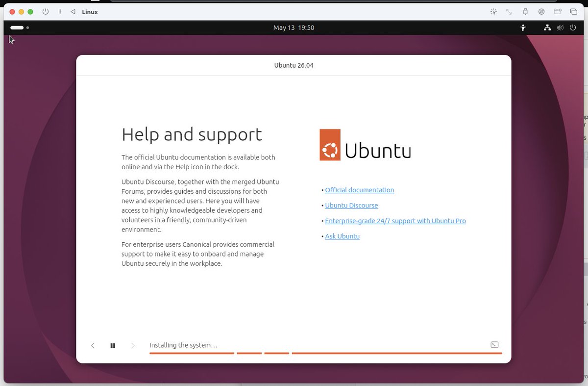This screenshot has height=386, width=588.
Task: Restart the VM with the triangle icon
Action: coord(73,12)
